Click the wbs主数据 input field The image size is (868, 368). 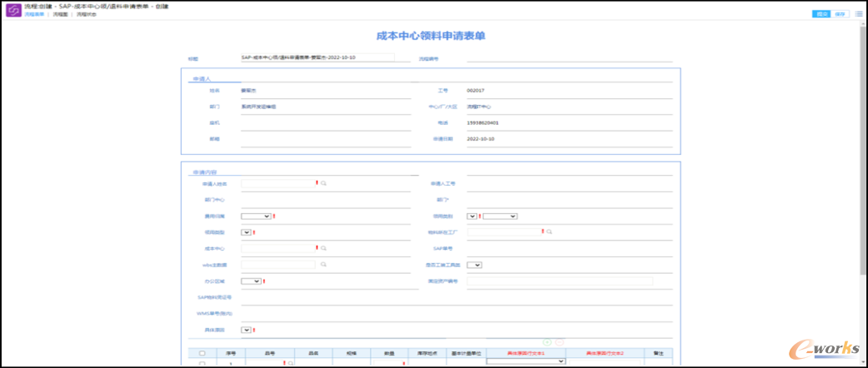[x=278, y=265]
